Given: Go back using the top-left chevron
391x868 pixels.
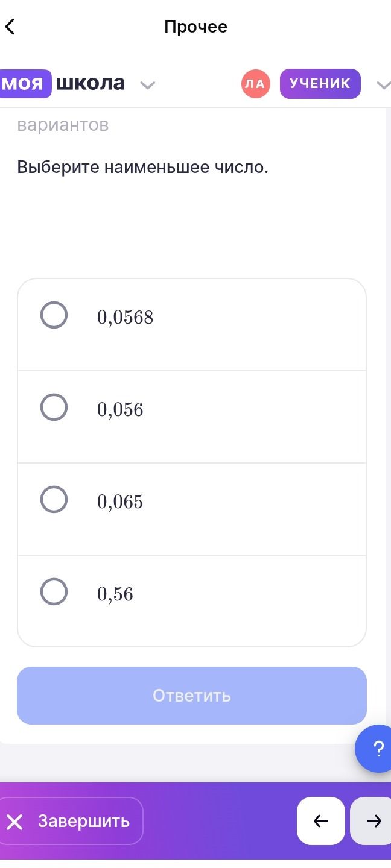Looking at the screenshot, I should tap(10, 27).
